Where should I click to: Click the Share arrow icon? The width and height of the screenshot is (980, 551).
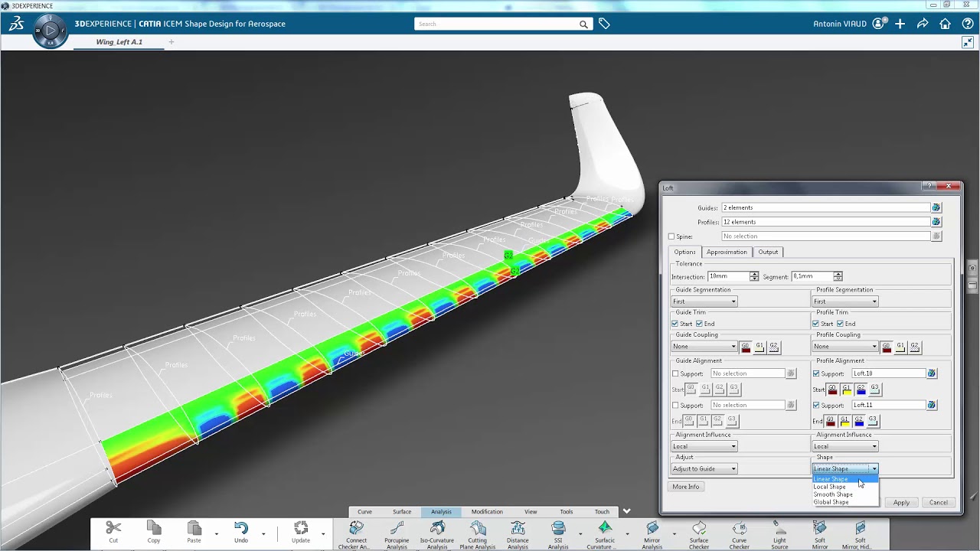click(x=923, y=24)
